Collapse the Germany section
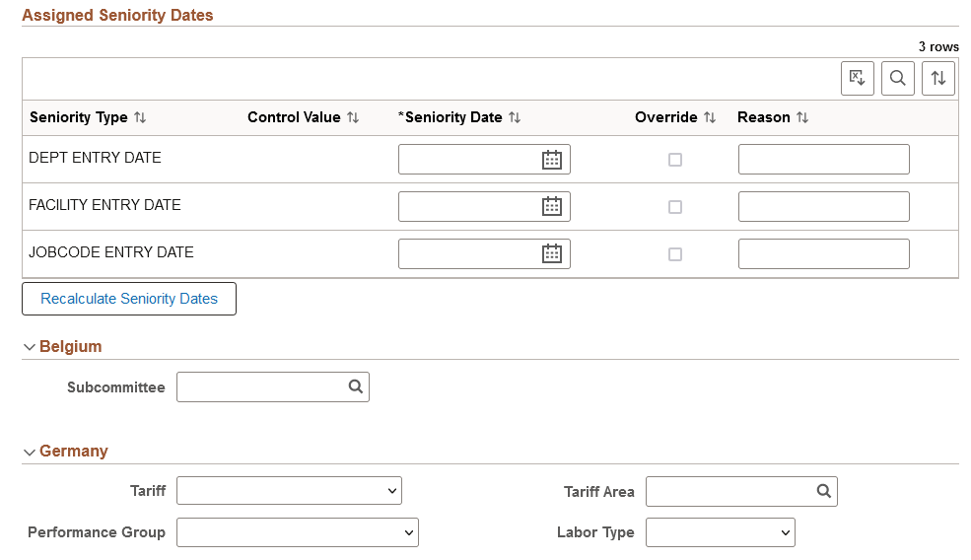This screenshot has height=560, width=971. coord(30,453)
